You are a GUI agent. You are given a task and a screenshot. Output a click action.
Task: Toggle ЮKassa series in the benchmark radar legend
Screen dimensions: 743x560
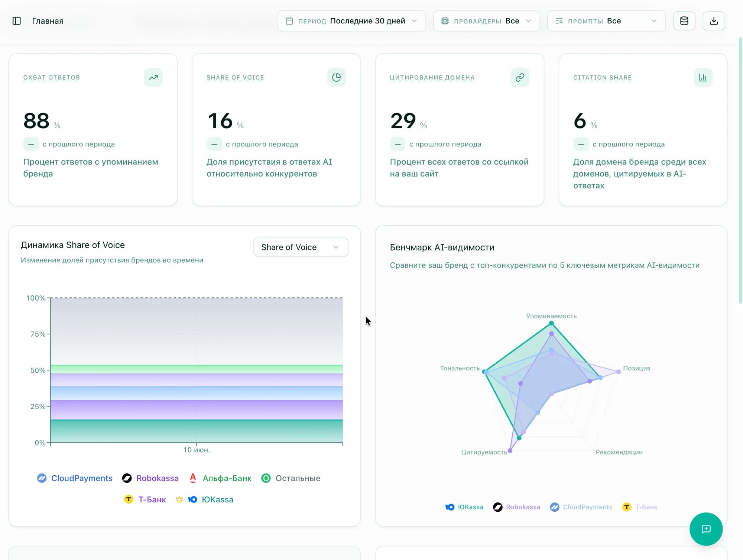pos(464,507)
